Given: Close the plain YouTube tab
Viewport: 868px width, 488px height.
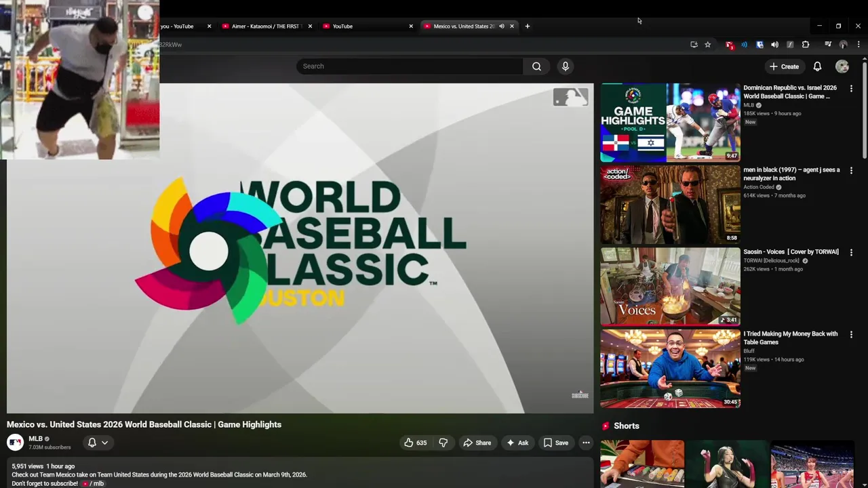Looking at the screenshot, I should 411,26.
